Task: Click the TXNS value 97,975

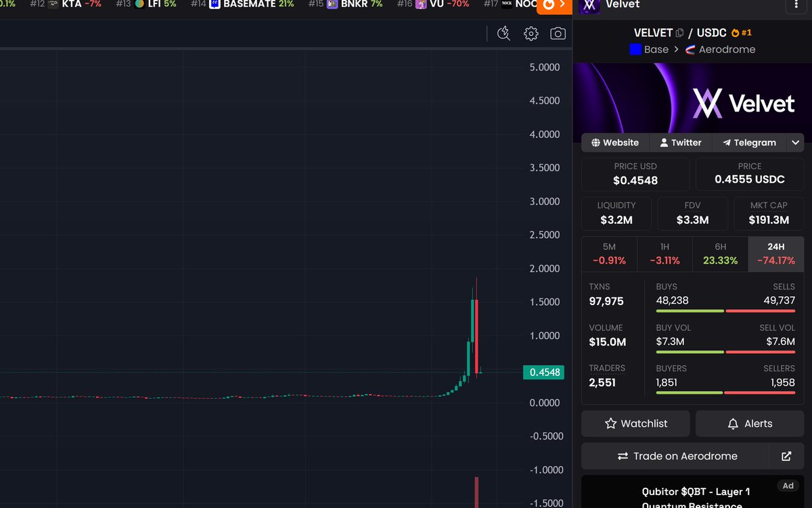Action: [x=606, y=302]
